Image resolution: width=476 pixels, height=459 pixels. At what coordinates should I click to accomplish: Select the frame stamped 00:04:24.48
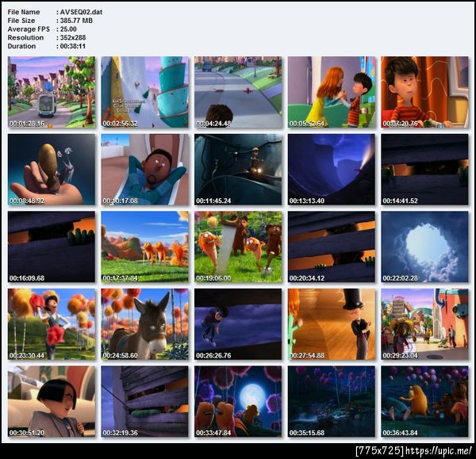[x=238, y=92]
